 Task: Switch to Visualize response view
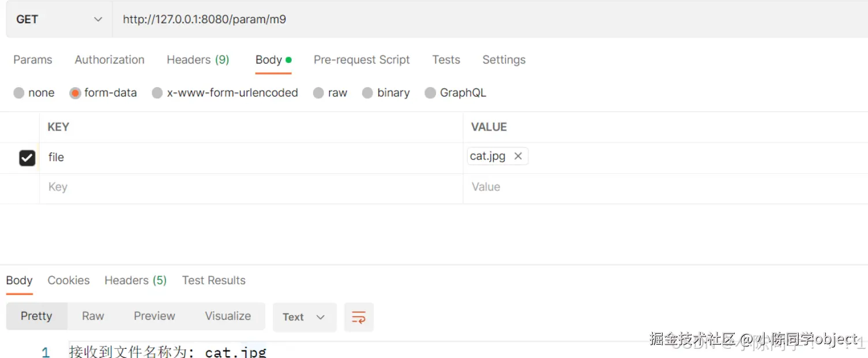click(228, 316)
